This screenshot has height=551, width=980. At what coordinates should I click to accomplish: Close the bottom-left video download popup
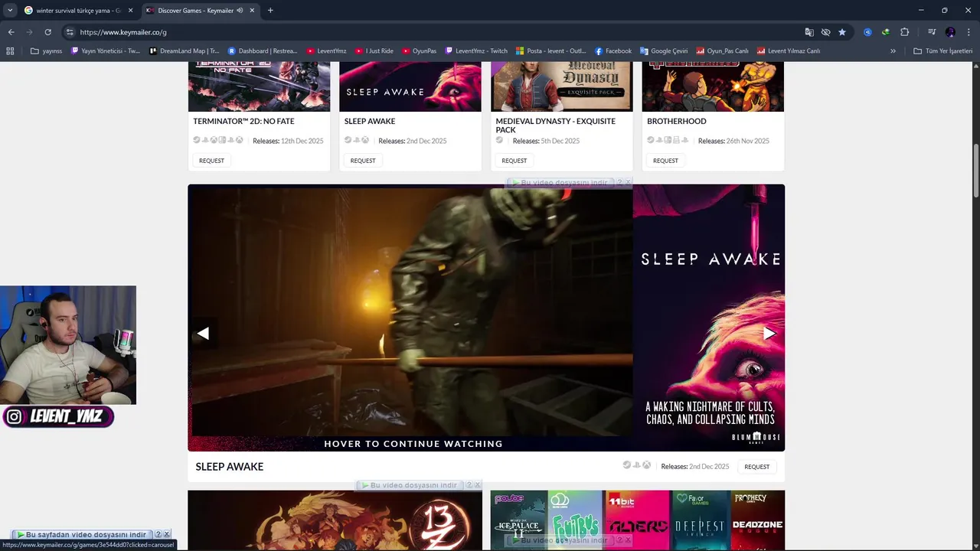click(x=166, y=535)
